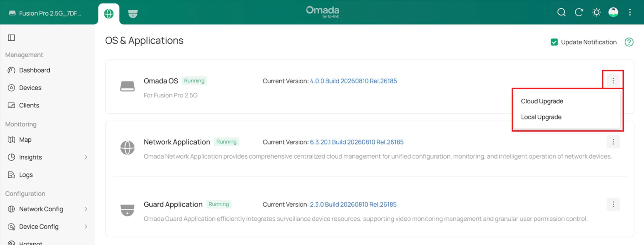Click the Logs document icon

coord(11,175)
